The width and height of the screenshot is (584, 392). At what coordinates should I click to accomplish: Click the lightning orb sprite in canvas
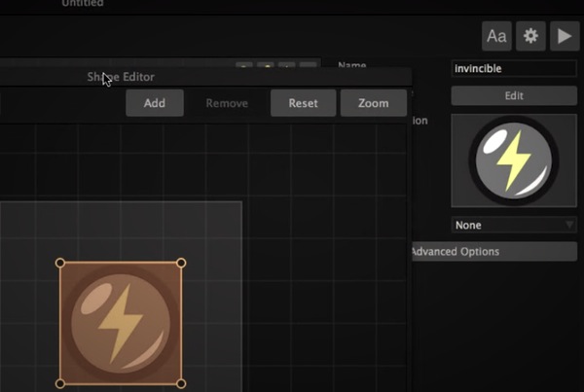tap(121, 323)
